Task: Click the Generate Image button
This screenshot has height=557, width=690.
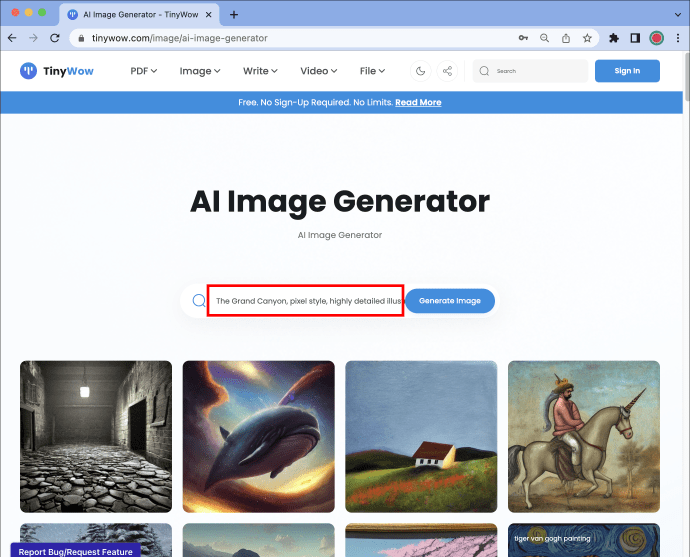Action: point(450,301)
